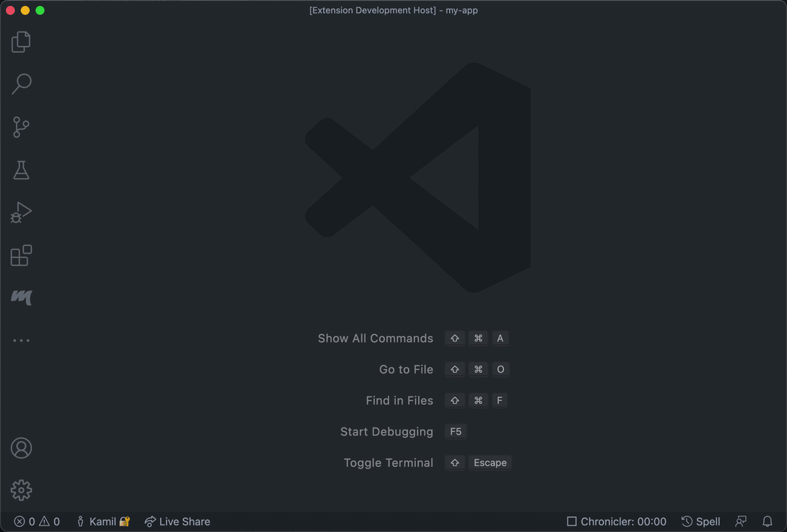Open additional views via the ellipsis menu
This screenshot has width=787, height=532.
(21, 339)
